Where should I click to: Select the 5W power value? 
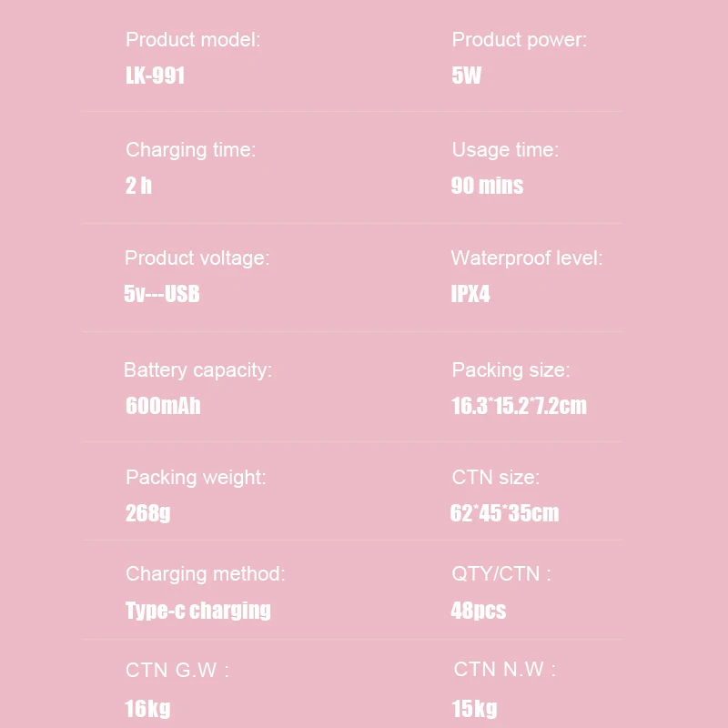[467, 76]
